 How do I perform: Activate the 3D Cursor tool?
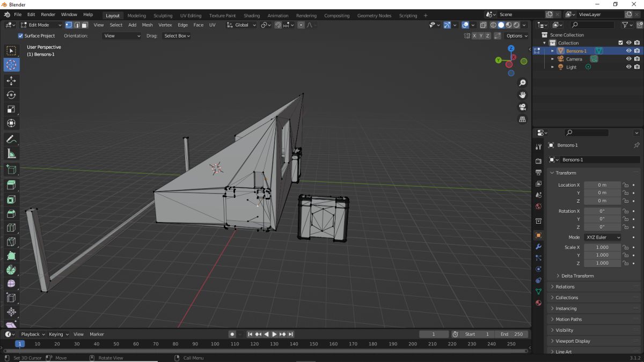point(11,65)
